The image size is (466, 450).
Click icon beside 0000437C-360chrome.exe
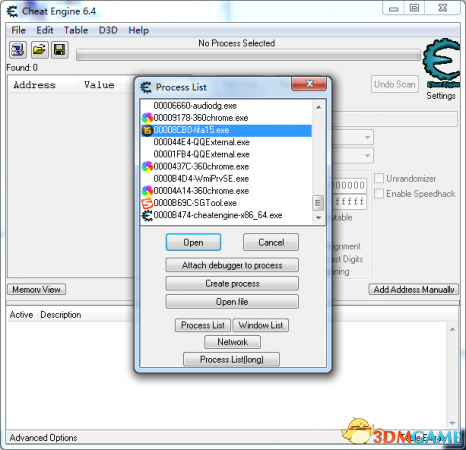[147, 166]
